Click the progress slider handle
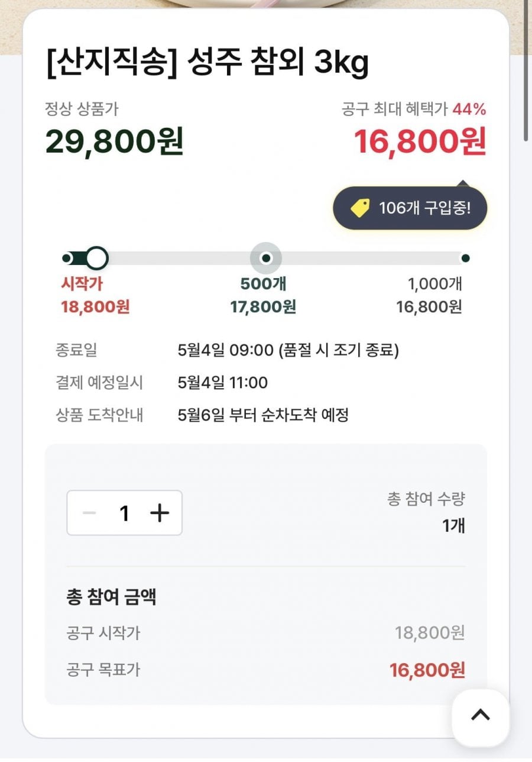The height and width of the screenshot is (762, 532). (x=97, y=258)
